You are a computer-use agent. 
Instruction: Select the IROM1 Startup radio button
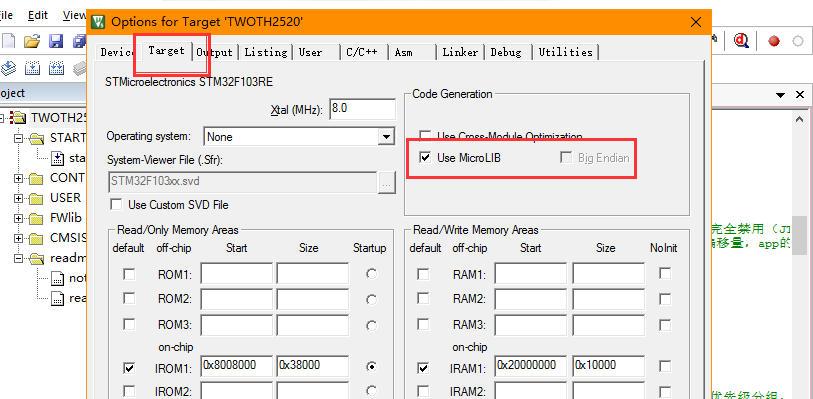pos(371,366)
